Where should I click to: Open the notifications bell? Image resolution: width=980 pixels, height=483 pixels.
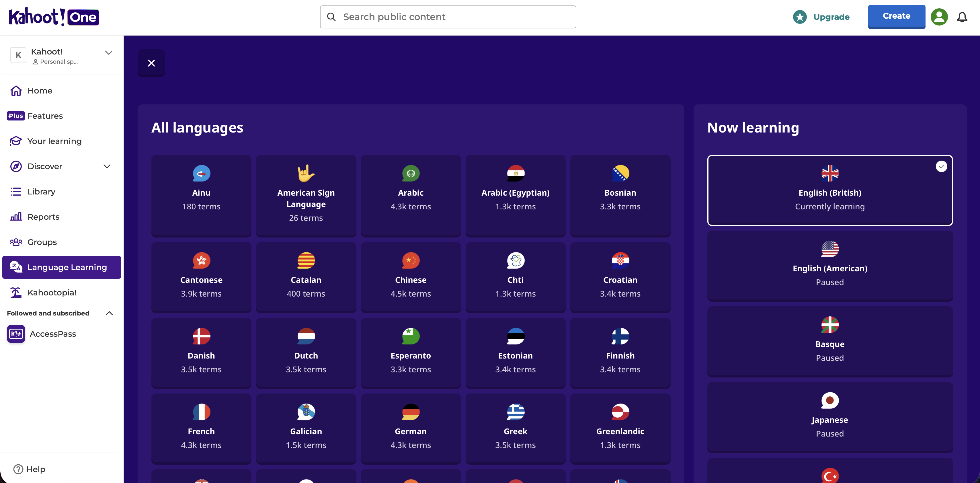(962, 17)
